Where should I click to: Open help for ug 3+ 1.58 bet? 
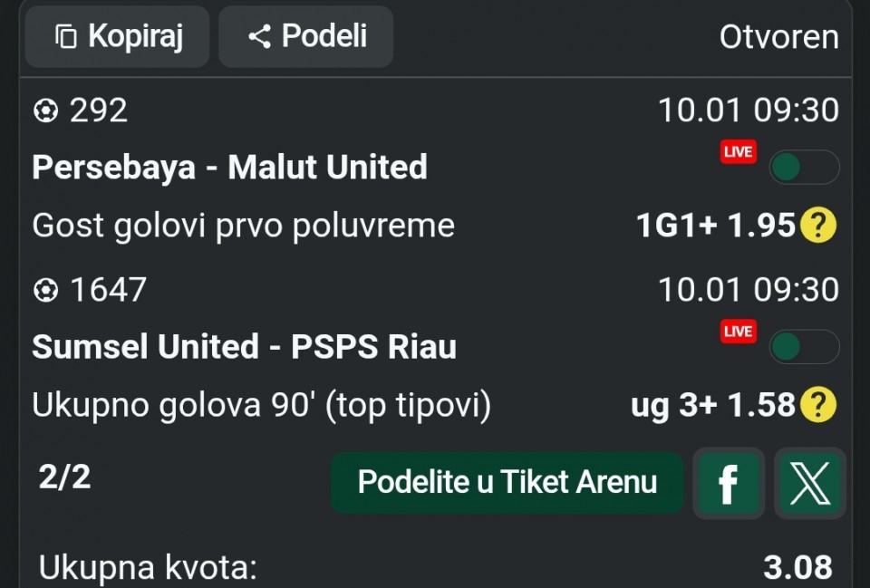click(x=817, y=405)
